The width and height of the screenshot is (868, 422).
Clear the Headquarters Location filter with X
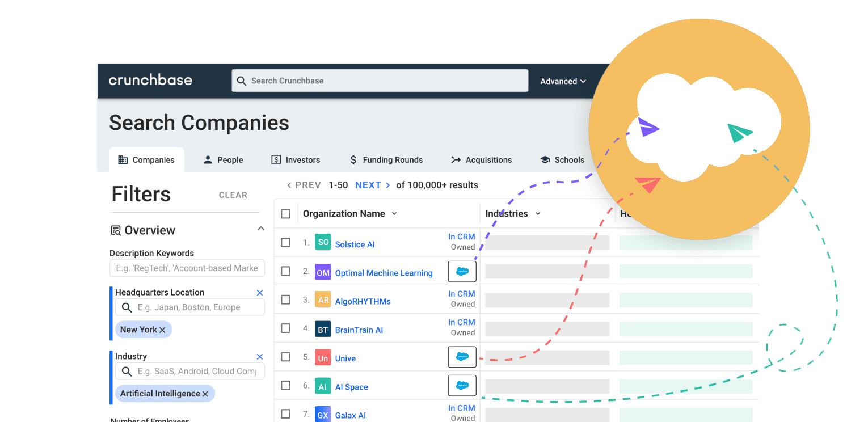point(260,293)
